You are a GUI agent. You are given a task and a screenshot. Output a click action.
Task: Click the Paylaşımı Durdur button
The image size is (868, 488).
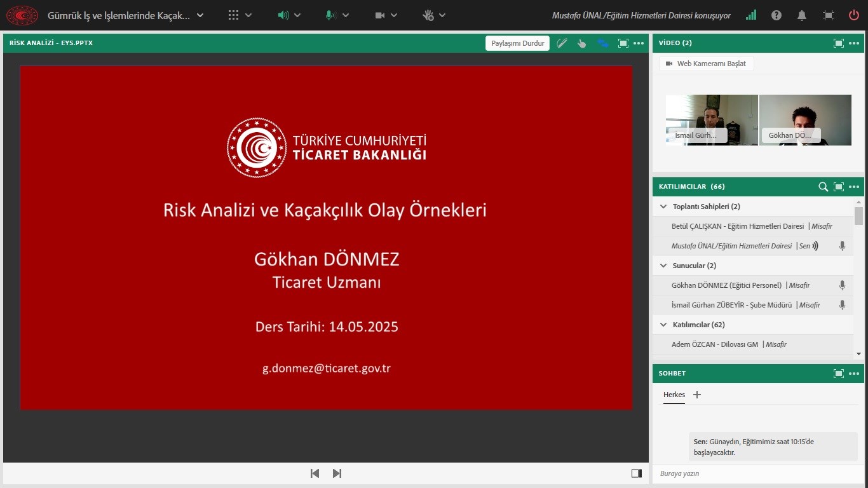518,43
